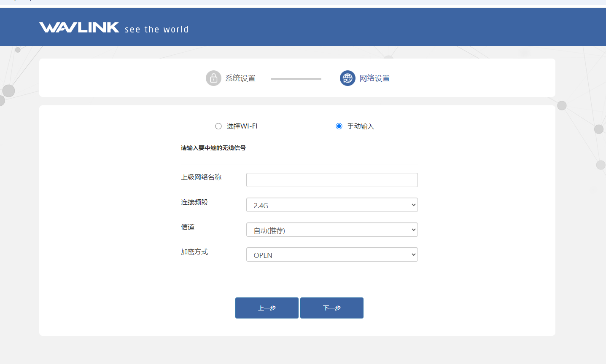Click inside the 上级网络名称 input field

click(x=331, y=180)
